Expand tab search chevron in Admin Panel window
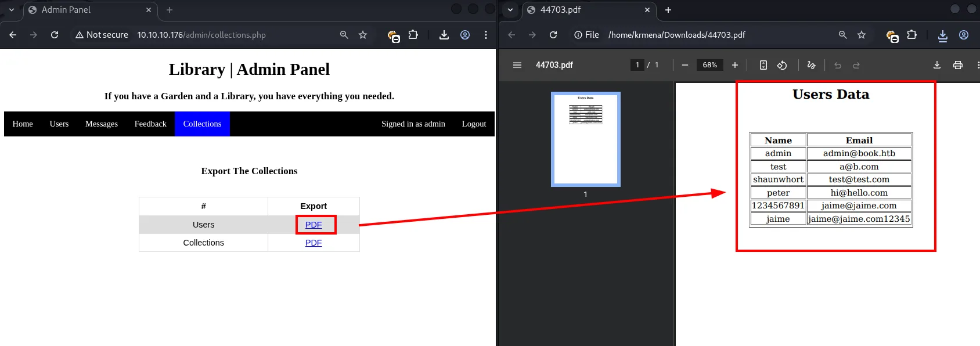Image resolution: width=980 pixels, height=346 pixels. (x=12, y=10)
